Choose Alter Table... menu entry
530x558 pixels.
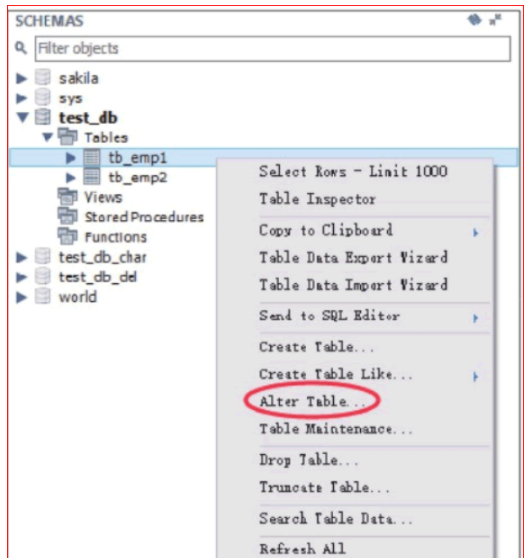(x=313, y=401)
